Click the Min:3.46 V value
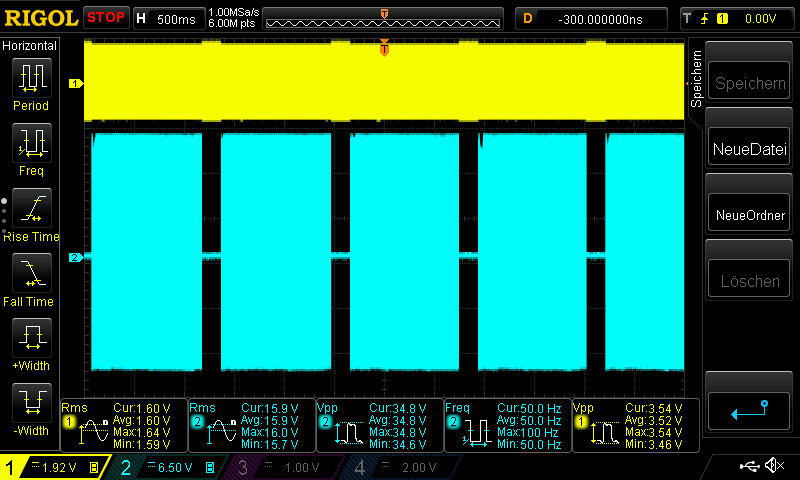800x480 pixels. pyautogui.click(x=654, y=444)
